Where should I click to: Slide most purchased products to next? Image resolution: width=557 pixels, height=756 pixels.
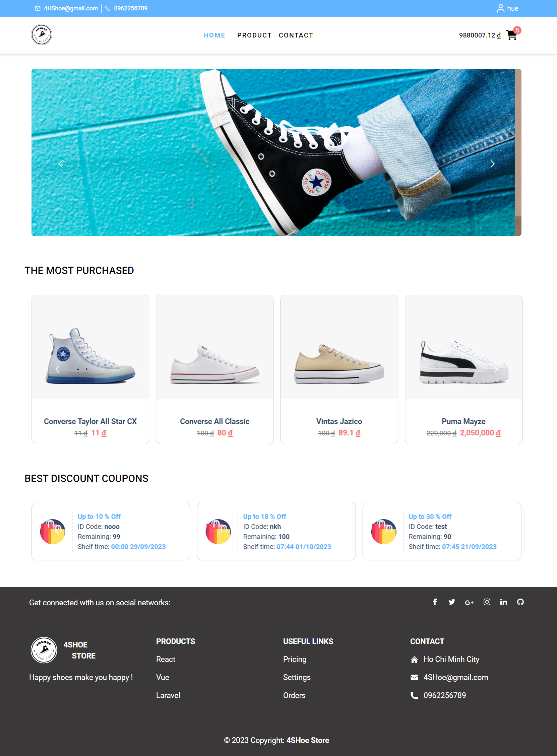(496, 369)
